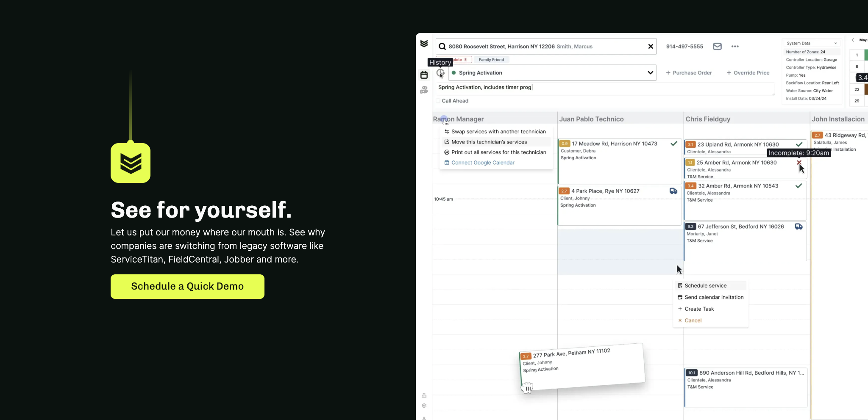Open the three-dots more options menu
This screenshot has height=420, width=868.
(735, 47)
